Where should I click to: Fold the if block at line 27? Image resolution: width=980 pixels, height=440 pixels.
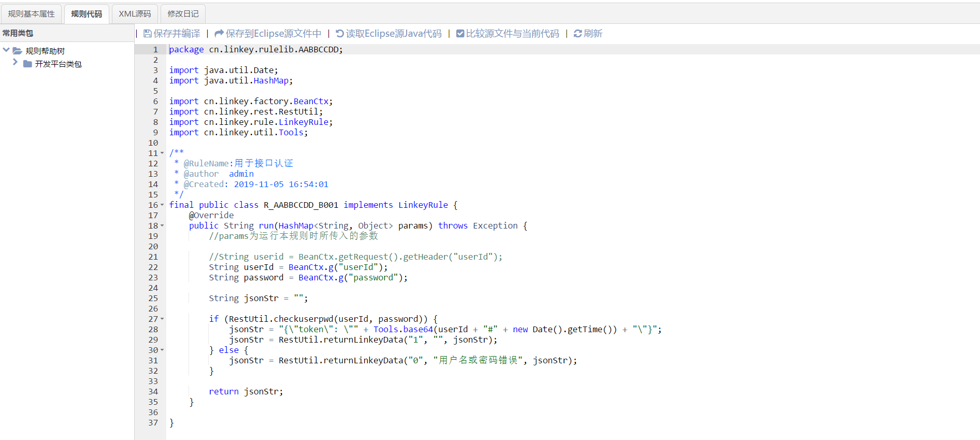pyautogui.click(x=162, y=319)
